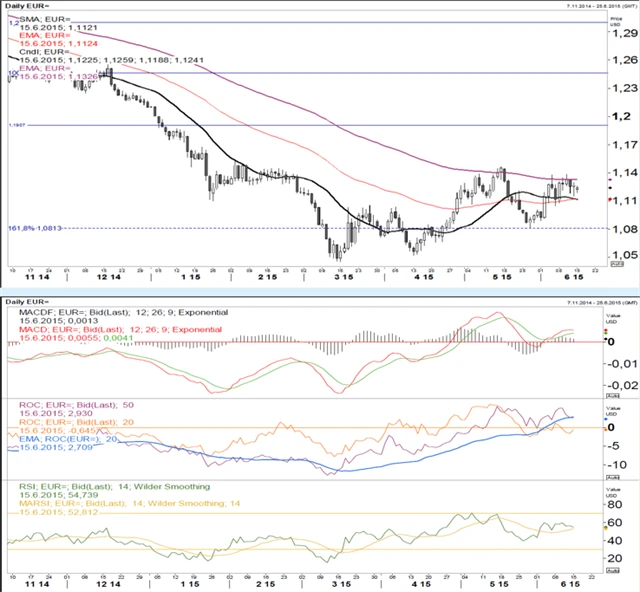The width and height of the screenshot is (640, 592).
Task: Select the red 'MACD; EUR=; Bid(Last)' legend
Action: pos(120,329)
